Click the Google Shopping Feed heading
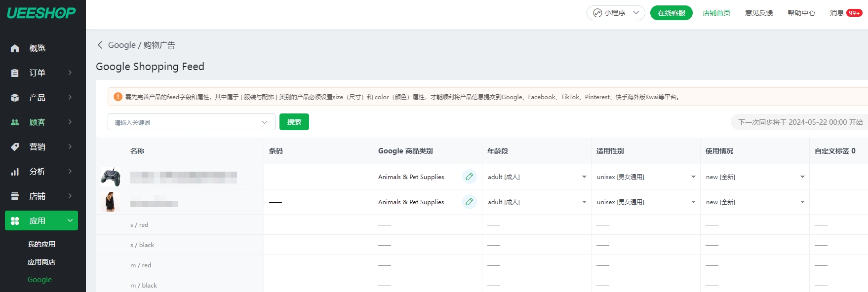The height and width of the screenshot is (292, 868). (x=150, y=67)
